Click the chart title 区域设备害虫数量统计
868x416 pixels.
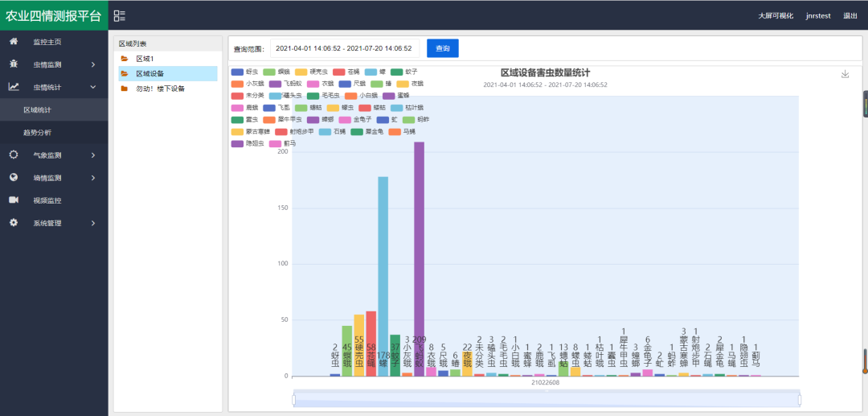[x=545, y=73]
